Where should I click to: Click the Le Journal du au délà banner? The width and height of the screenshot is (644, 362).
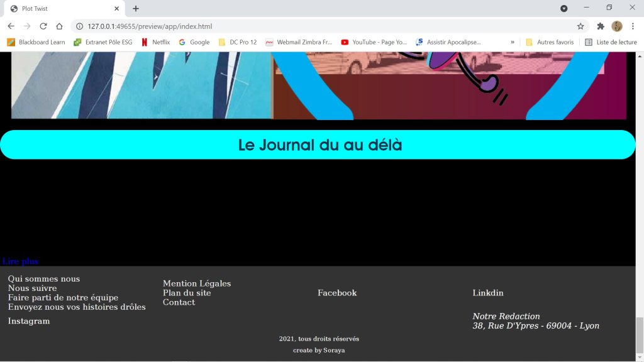tap(318, 145)
